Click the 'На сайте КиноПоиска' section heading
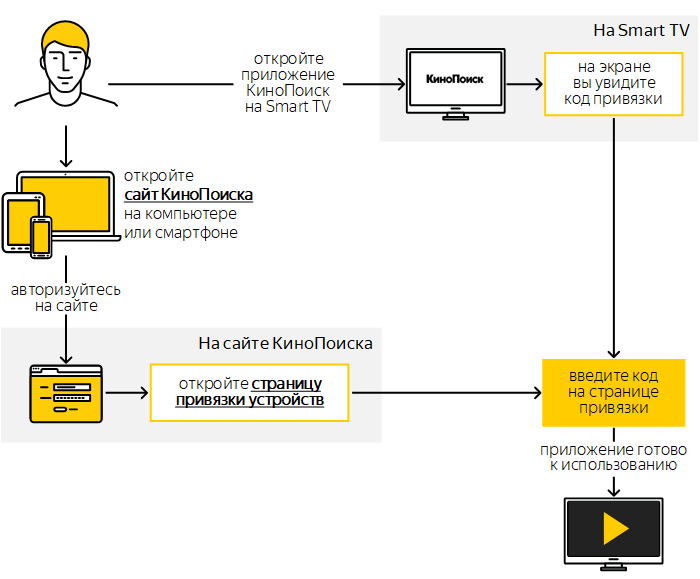The image size is (700, 579). (x=285, y=343)
